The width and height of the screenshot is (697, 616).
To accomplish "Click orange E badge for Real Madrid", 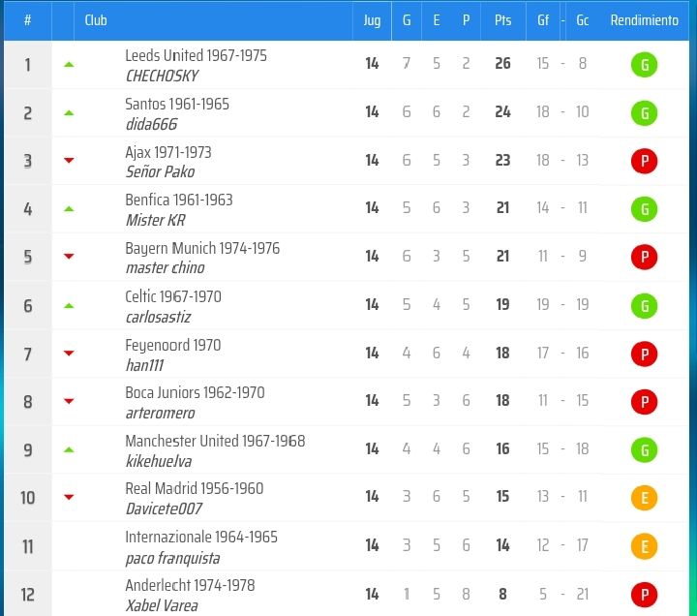I will pyautogui.click(x=644, y=498).
